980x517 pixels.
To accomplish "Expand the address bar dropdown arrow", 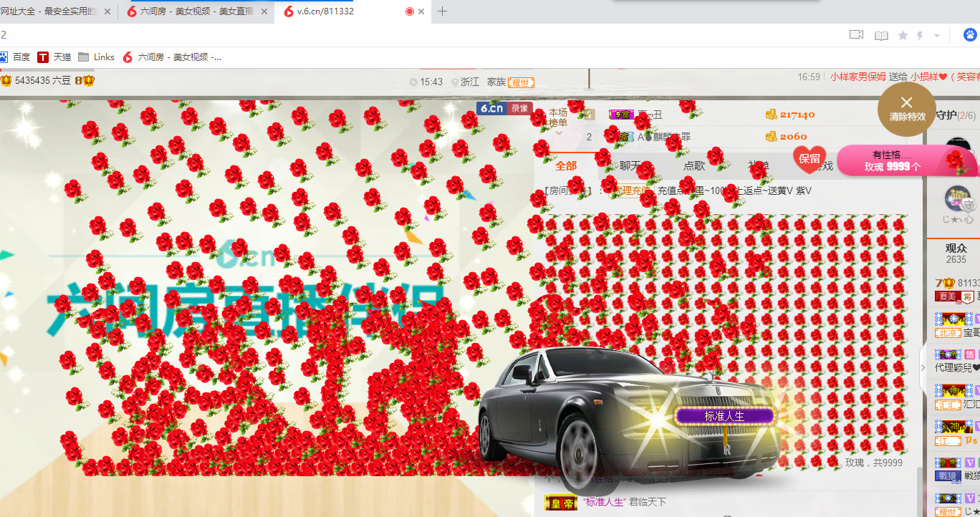I will pos(936,36).
